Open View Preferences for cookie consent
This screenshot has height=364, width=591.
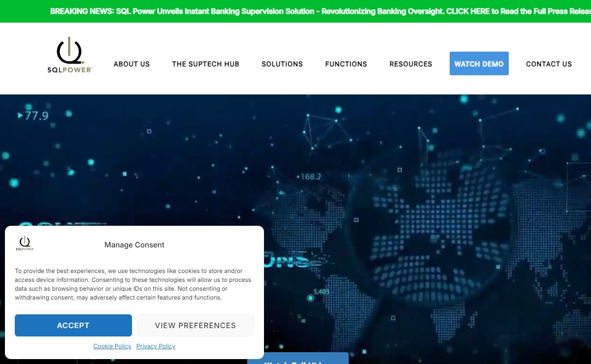tap(195, 325)
